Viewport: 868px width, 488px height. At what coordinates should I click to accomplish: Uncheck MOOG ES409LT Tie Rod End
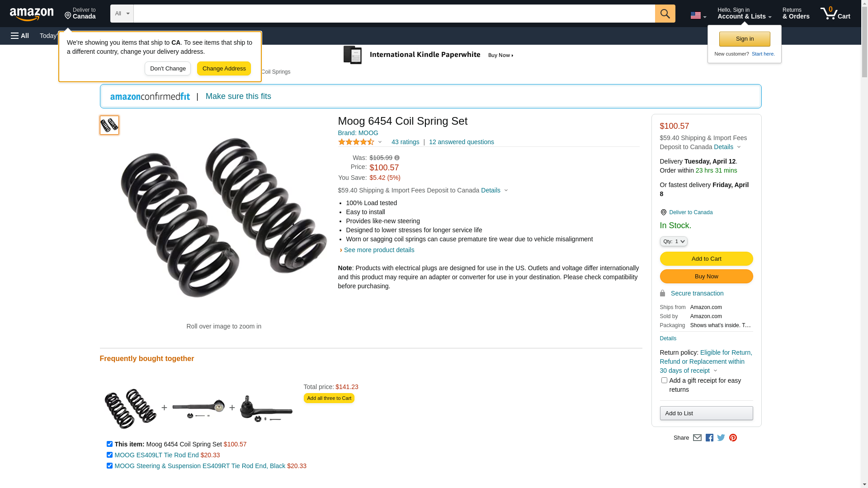(x=109, y=455)
